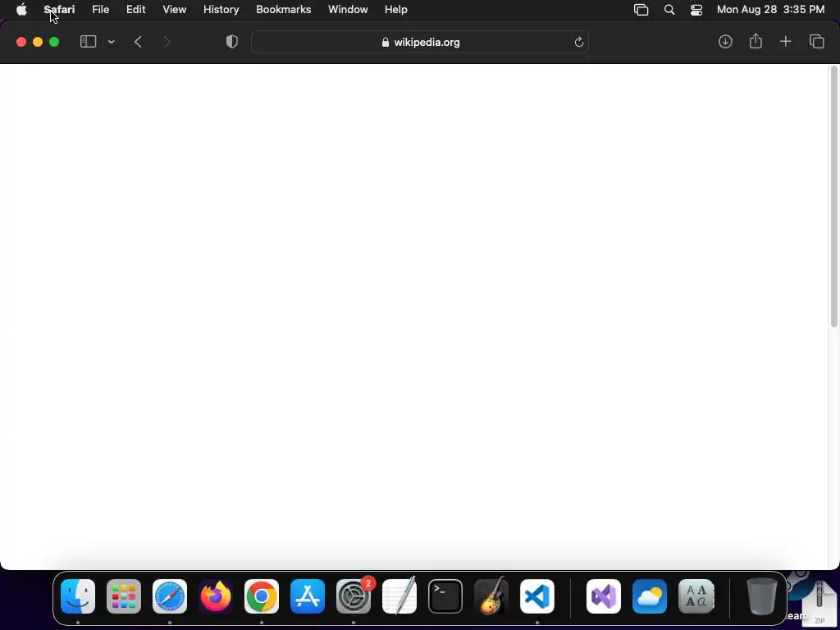Screen dimensions: 840x630
Task: Open the Window menu
Action: [348, 10]
